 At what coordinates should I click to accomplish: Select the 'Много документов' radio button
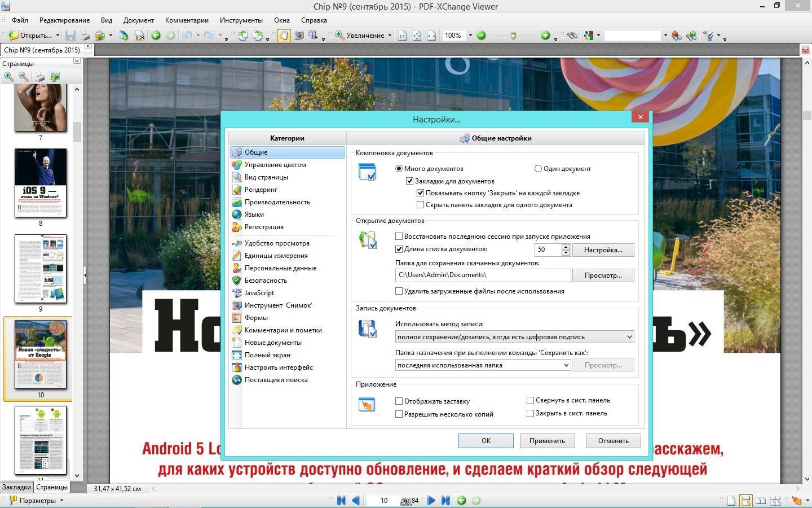click(399, 169)
